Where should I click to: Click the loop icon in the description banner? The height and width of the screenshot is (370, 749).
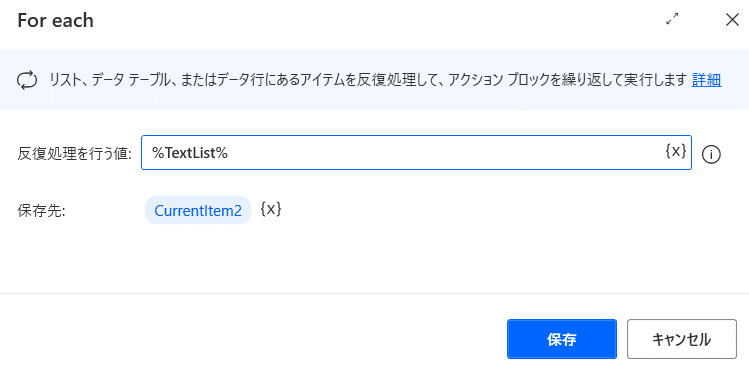[24, 80]
